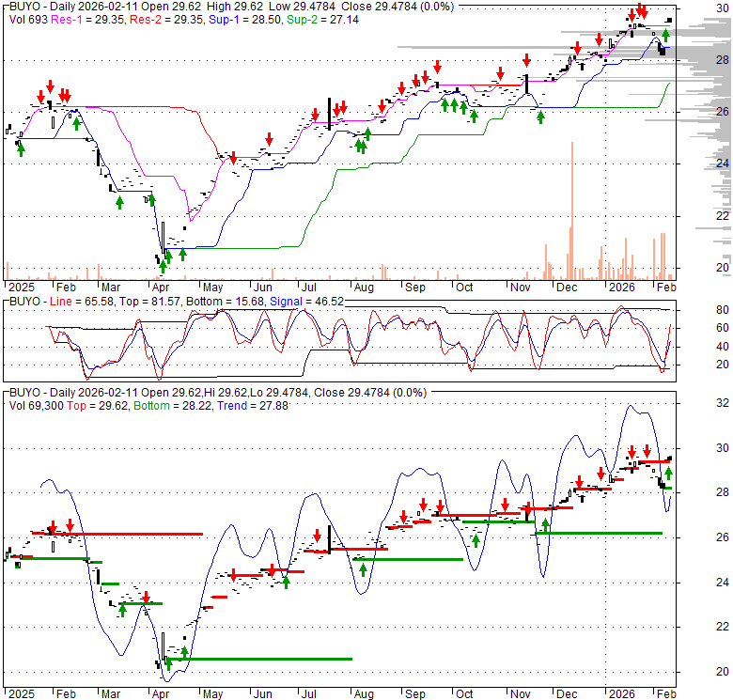Viewport: 733px width, 700px height.
Task: Select the Top = 29.62 label in bottom chart
Action: click(97, 406)
